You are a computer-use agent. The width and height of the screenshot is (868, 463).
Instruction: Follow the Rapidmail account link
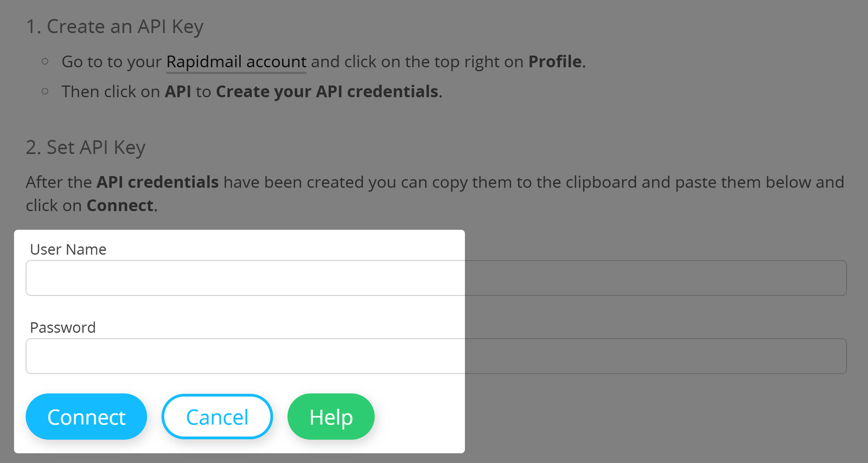(x=236, y=62)
